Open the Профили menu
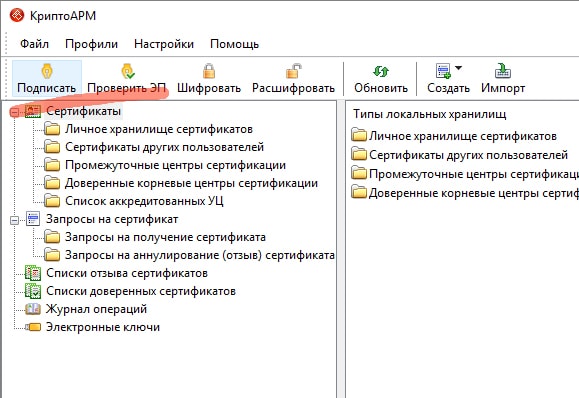This screenshot has height=398, width=579. click(x=91, y=44)
